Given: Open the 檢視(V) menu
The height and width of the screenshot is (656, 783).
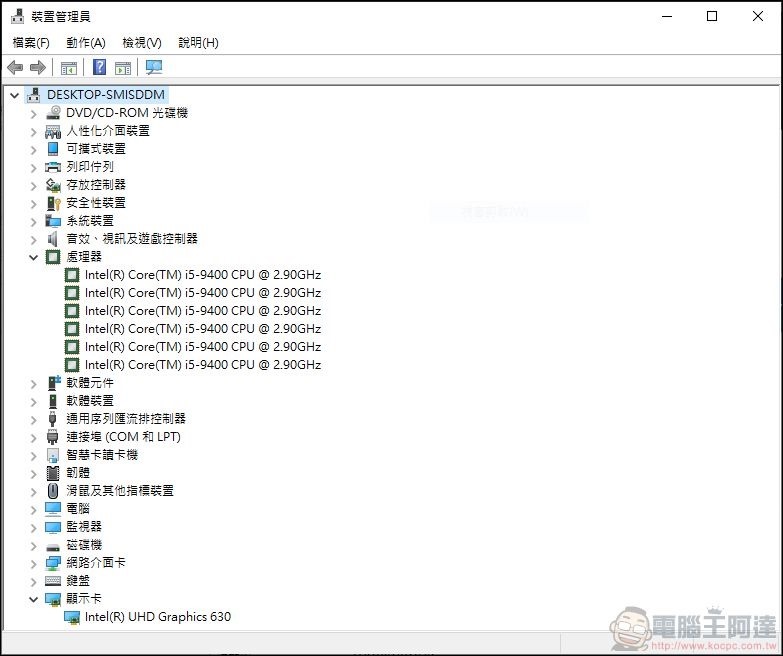Looking at the screenshot, I should coord(142,43).
